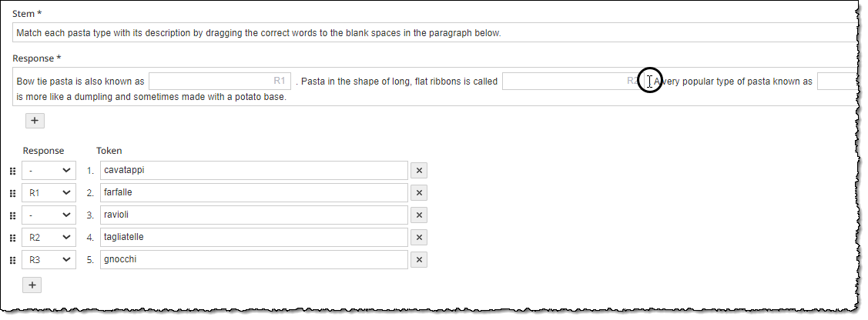Click the drag handle beside ravioli row
868x320 pixels.
(13, 215)
